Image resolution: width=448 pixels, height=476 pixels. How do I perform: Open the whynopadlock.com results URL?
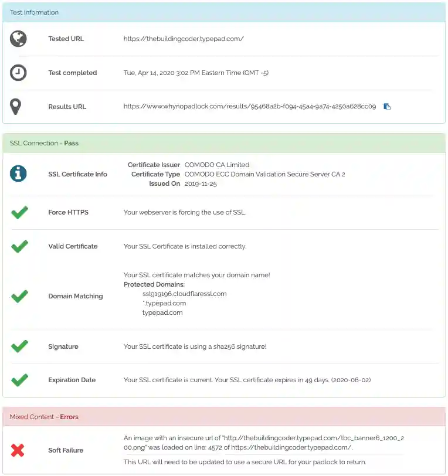[250, 106]
